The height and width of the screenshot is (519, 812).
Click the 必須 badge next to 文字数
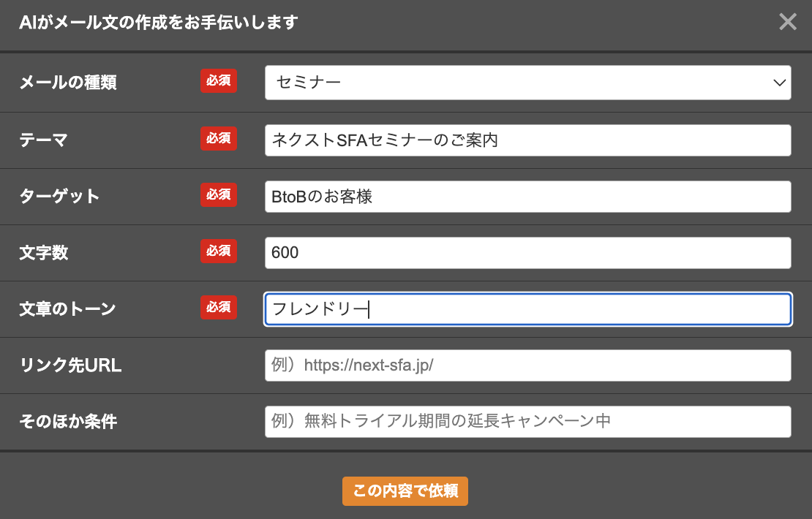(x=218, y=251)
